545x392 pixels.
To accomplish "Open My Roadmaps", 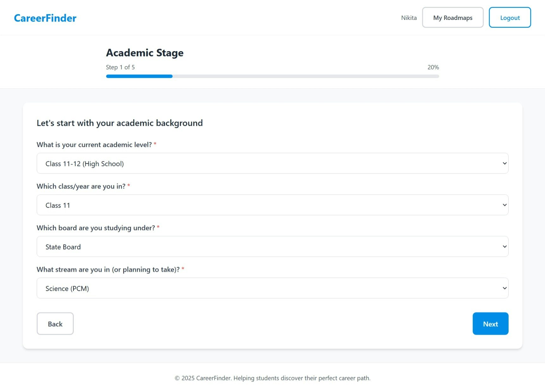I will tap(453, 17).
